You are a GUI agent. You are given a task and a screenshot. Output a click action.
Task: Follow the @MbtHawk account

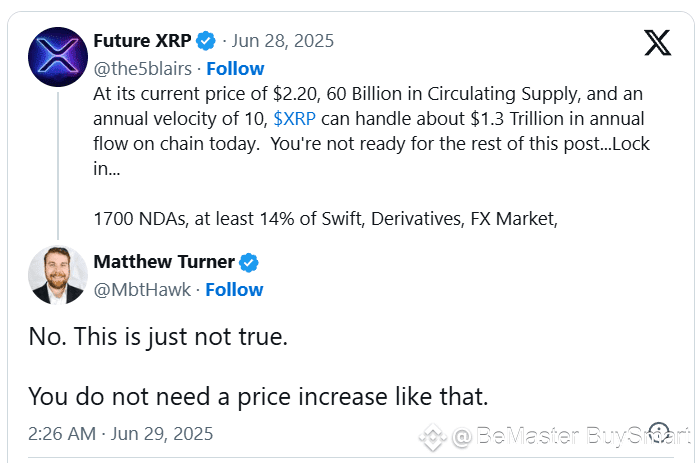234,290
